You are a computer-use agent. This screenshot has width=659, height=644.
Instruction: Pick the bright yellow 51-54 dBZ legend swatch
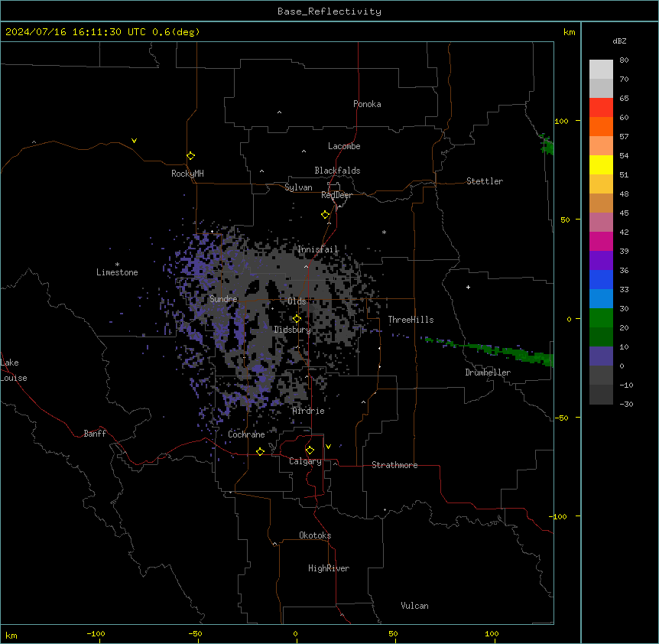[x=601, y=164]
